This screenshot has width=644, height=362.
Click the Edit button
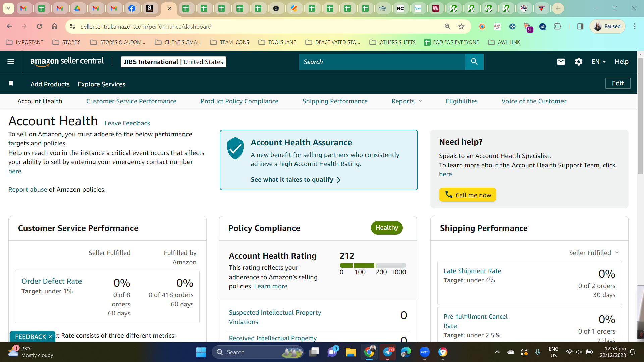click(618, 83)
